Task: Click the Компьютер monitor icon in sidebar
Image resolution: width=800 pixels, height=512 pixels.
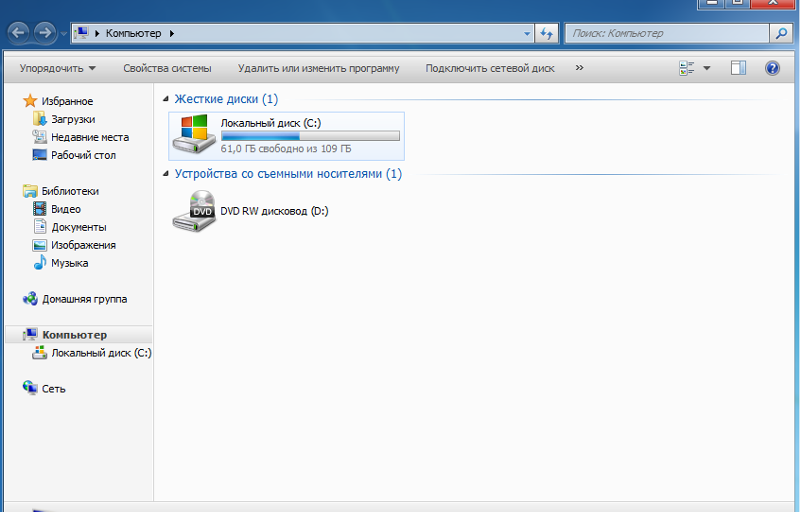Action: [30, 335]
